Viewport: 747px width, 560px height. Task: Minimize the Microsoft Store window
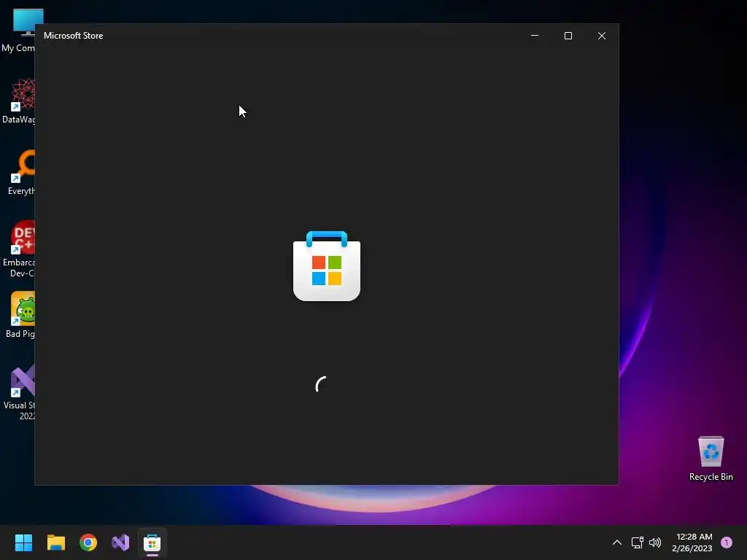pyautogui.click(x=535, y=36)
